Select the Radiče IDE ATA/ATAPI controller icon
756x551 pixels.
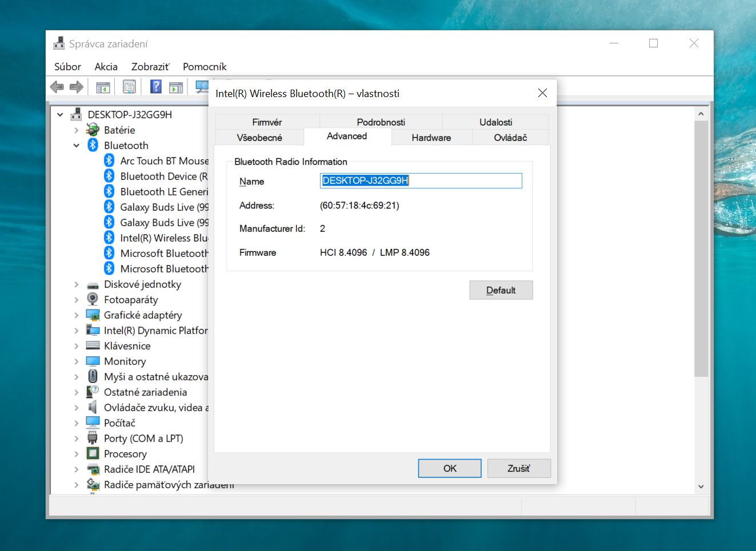point(93,469)
